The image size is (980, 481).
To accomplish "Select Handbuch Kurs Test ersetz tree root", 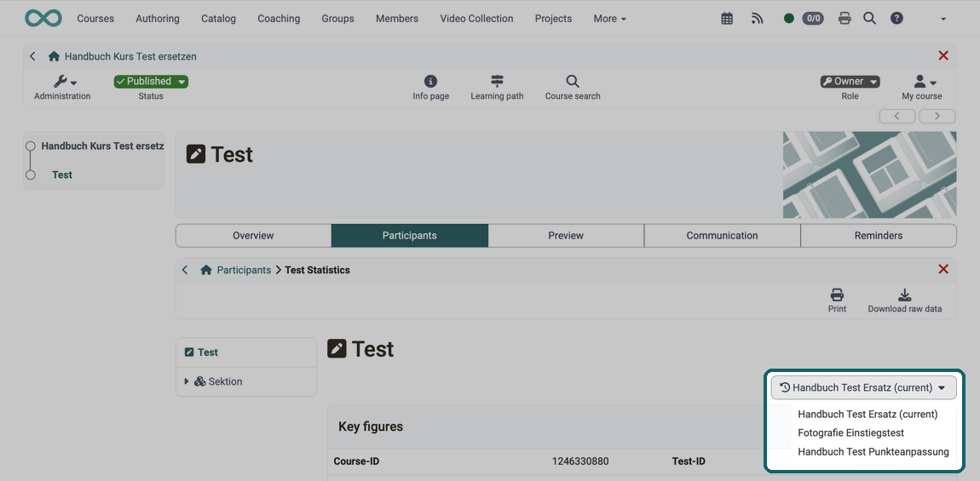I will tap(102, 146).
